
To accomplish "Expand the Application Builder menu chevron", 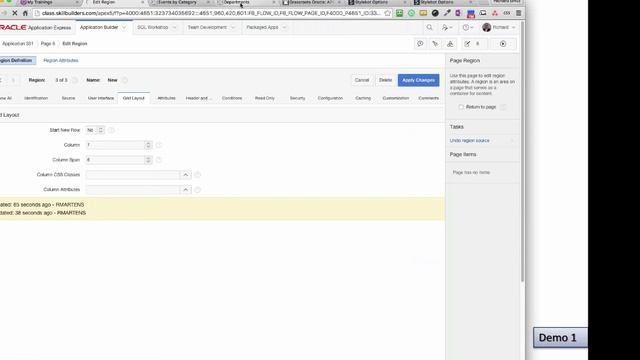I will (124, 28).
